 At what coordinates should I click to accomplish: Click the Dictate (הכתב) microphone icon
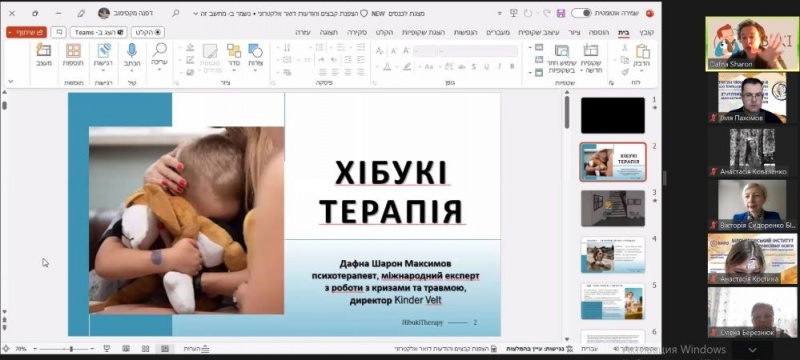click(x=132, y=50)
